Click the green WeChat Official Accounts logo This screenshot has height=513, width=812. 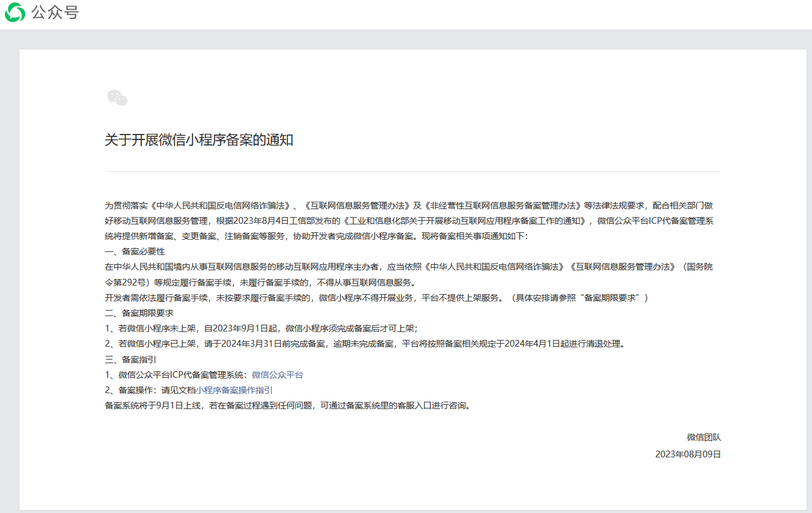15,12
